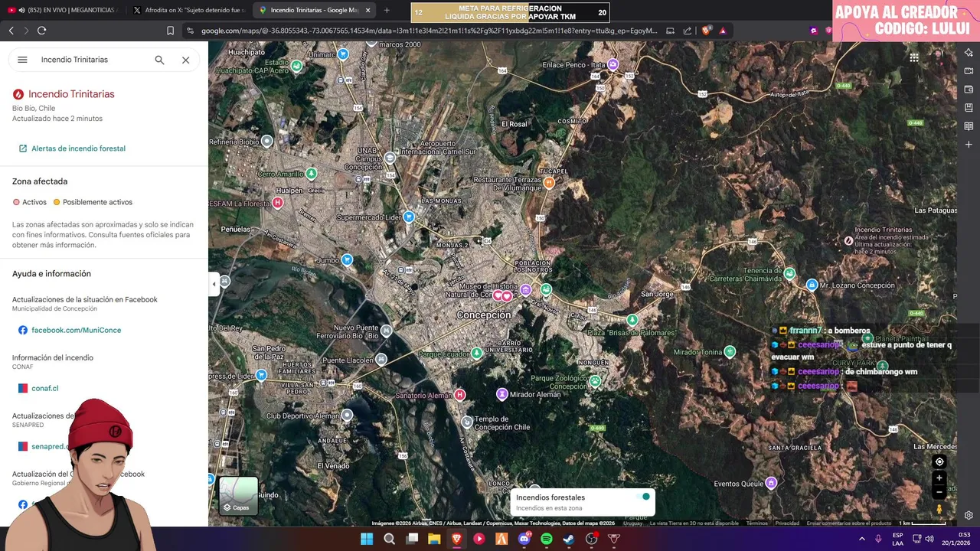This screenshot has height=551, width=980.
Task: Click the browser address bar URL
Action: pyautogui.click(x=429, y=31)
